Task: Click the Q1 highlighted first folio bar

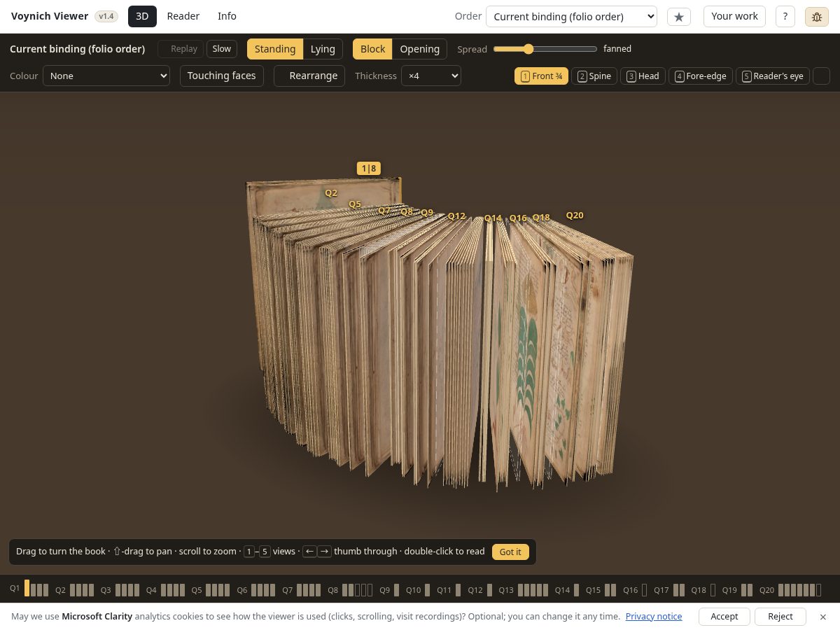Action: click(27, 588)
